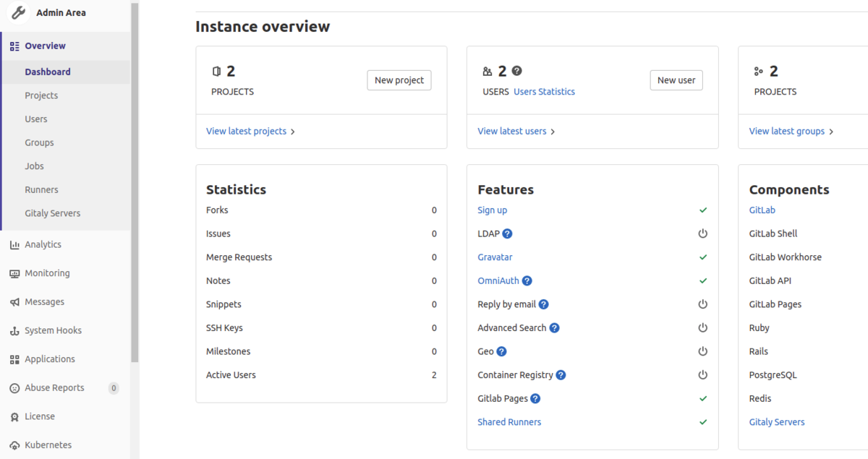
Task: Open View latest users chevron link
Action: point(516,132)
